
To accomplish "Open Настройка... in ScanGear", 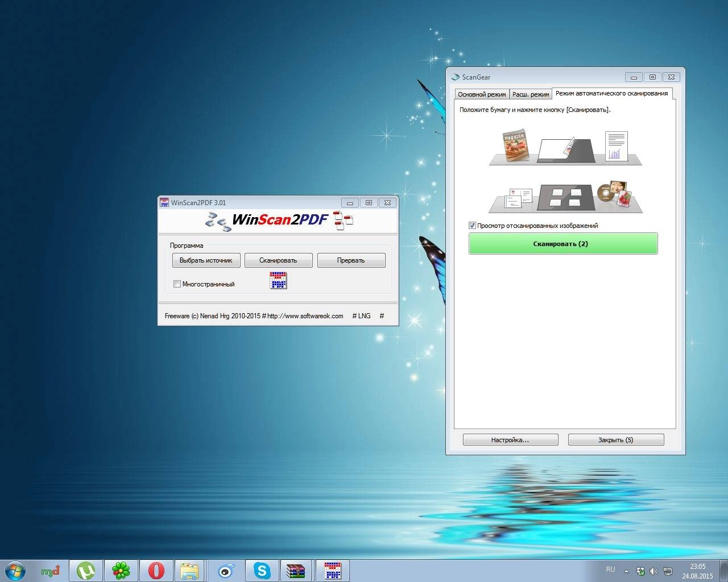I will 510,440.
